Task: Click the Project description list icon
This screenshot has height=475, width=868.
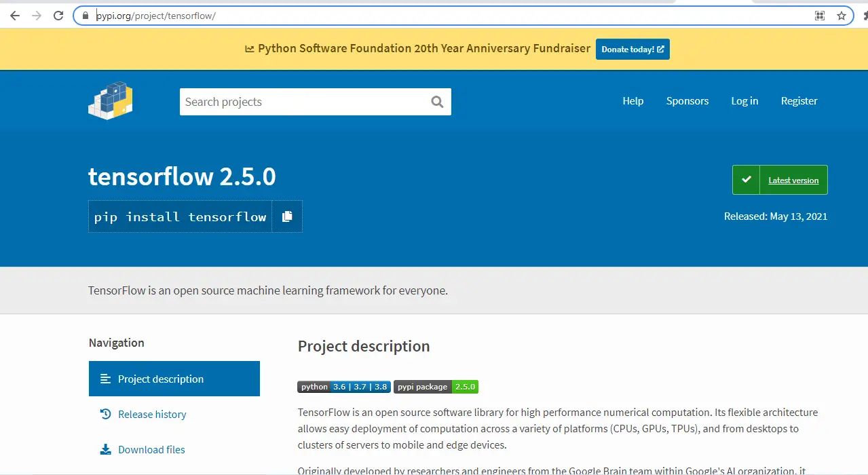Action: (x=105, y=379)
